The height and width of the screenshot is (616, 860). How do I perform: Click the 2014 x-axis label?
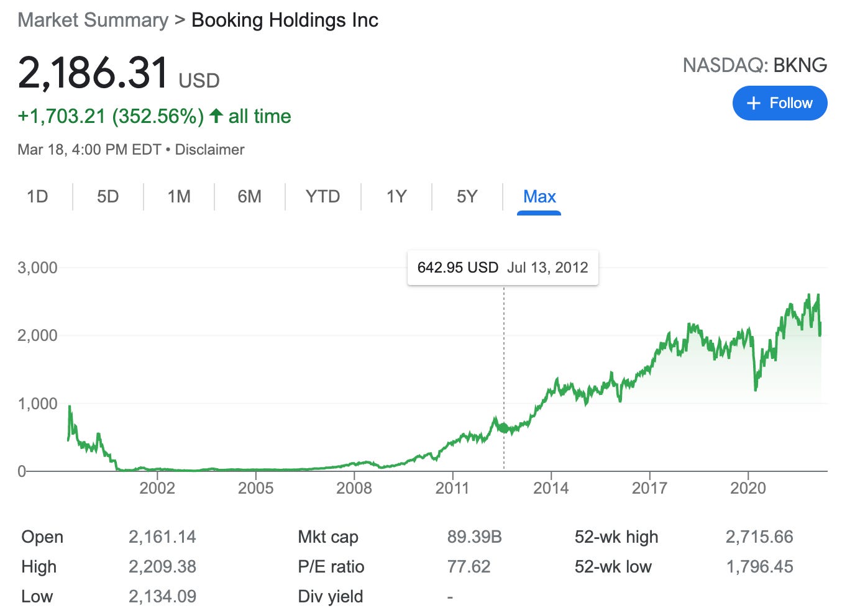pos(551,488)
